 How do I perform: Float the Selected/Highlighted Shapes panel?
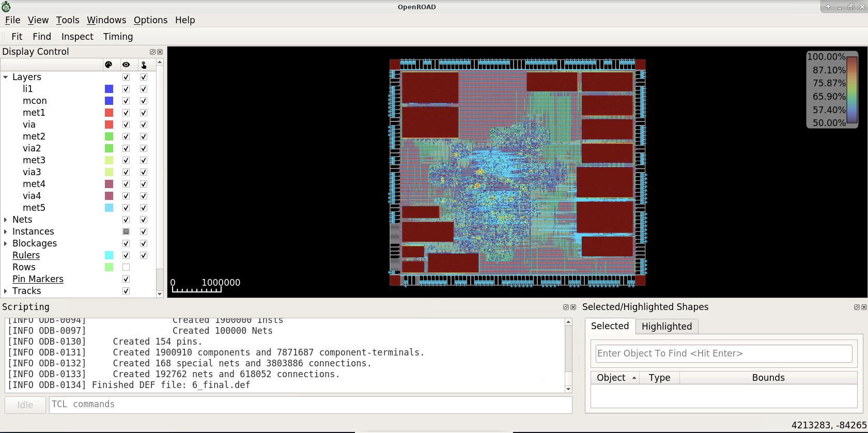857,307
